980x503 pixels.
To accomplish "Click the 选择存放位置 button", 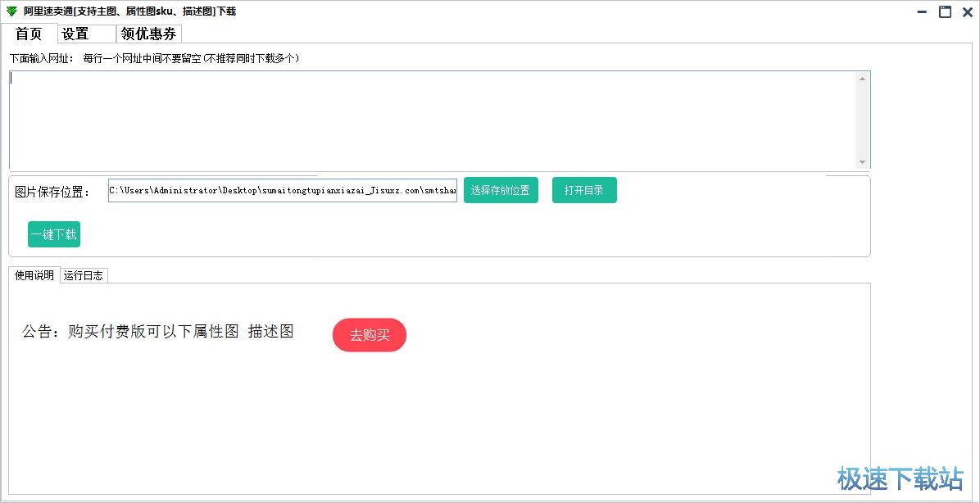I will tap(501, 191).
